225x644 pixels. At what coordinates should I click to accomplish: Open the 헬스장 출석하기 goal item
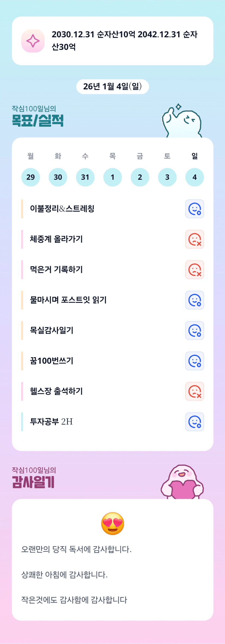tap(56, 391)
